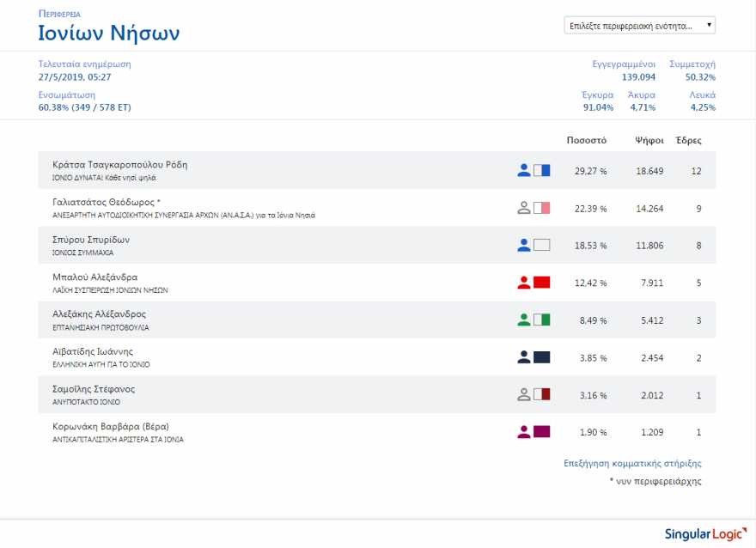Click purple person icon for Κορωνάκη Βαρβάρα

524,432
